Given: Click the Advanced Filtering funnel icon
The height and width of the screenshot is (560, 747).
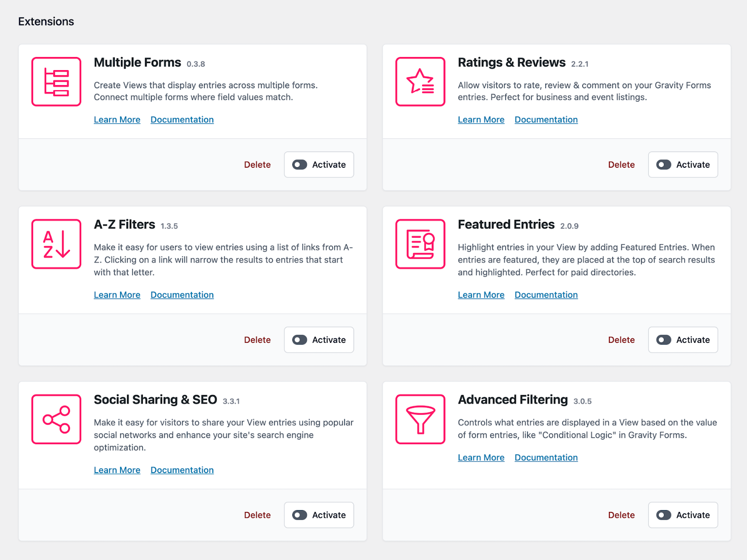Looking at the screenshot, I should pos(420,419).
